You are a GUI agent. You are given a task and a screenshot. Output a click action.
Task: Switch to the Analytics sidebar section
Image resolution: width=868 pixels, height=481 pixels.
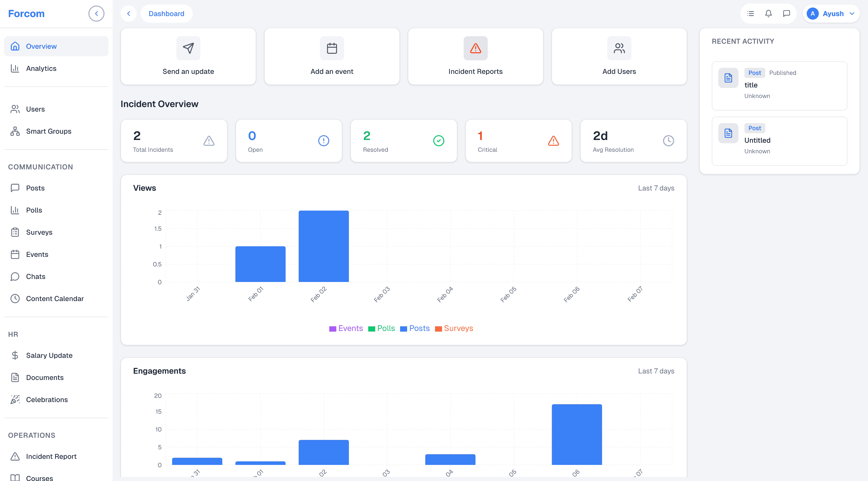pos(41,68)
